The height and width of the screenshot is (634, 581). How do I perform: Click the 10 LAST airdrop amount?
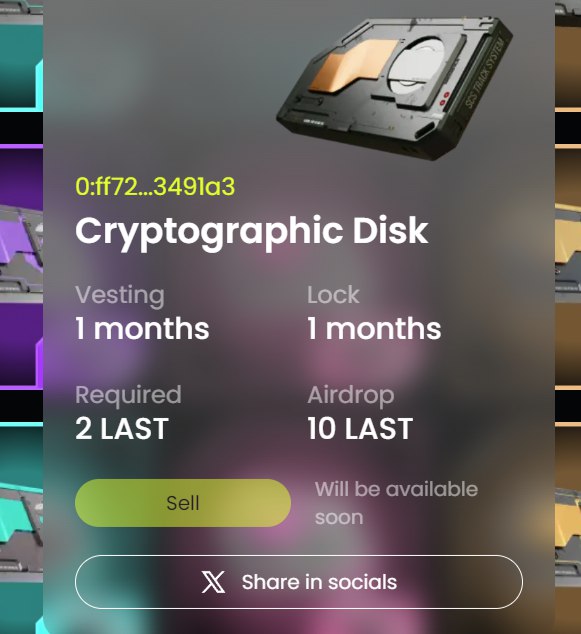(360, 429)
